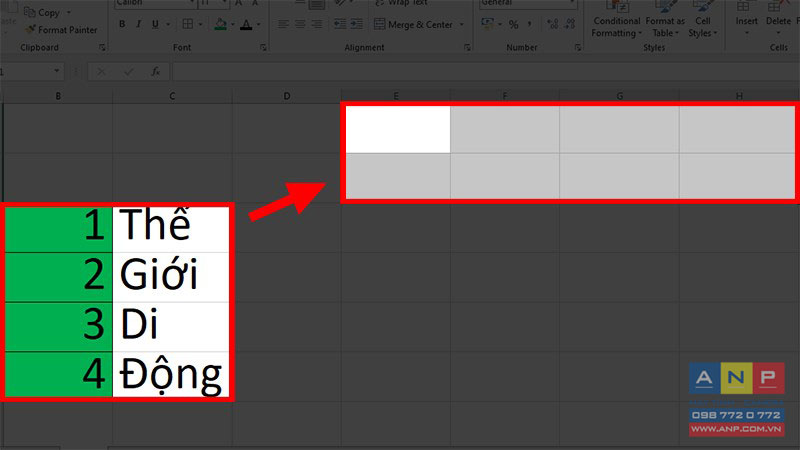800x450 pixels.
Task: Click inside the formula bar
Action: tap(485, 71)
